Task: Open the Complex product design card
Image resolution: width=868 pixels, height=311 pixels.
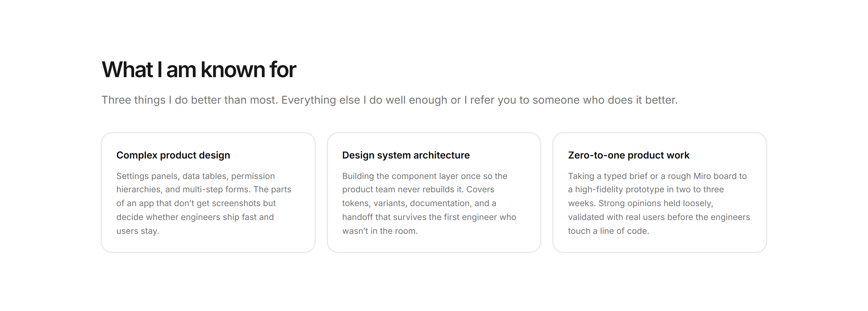Action: (x=208, y=192)
